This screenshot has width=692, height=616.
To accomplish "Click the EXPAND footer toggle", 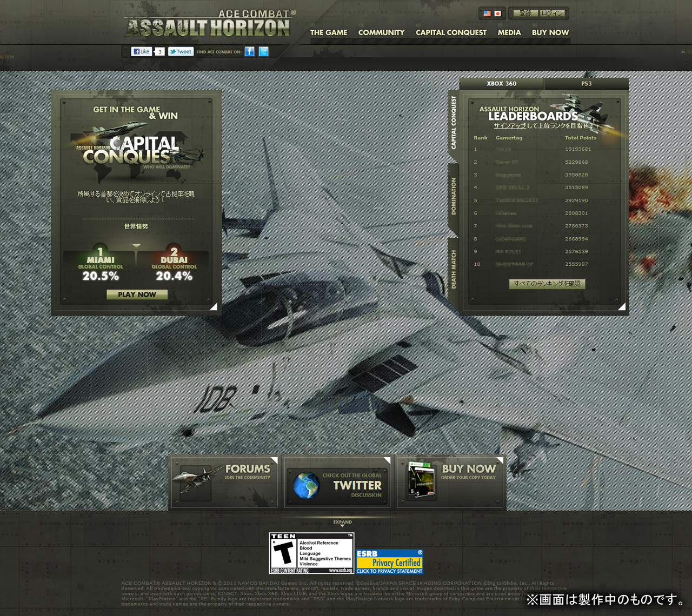I will pyautogui.click(x=342, y=523).
